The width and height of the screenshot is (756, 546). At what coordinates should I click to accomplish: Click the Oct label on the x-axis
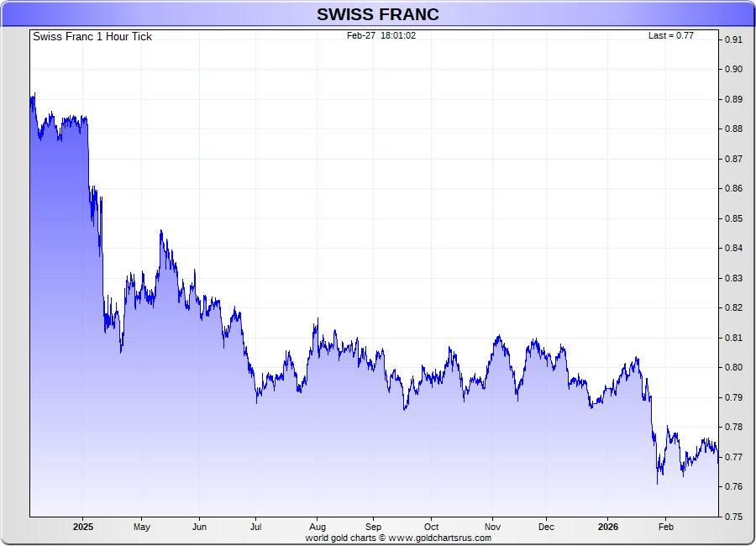(x=431, y=528)
